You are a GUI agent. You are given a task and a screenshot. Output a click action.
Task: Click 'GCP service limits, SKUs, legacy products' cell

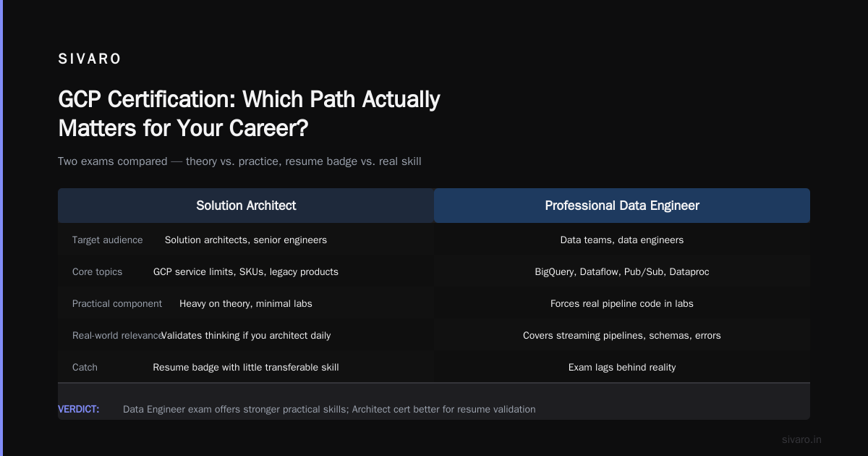tap(246, 271)
